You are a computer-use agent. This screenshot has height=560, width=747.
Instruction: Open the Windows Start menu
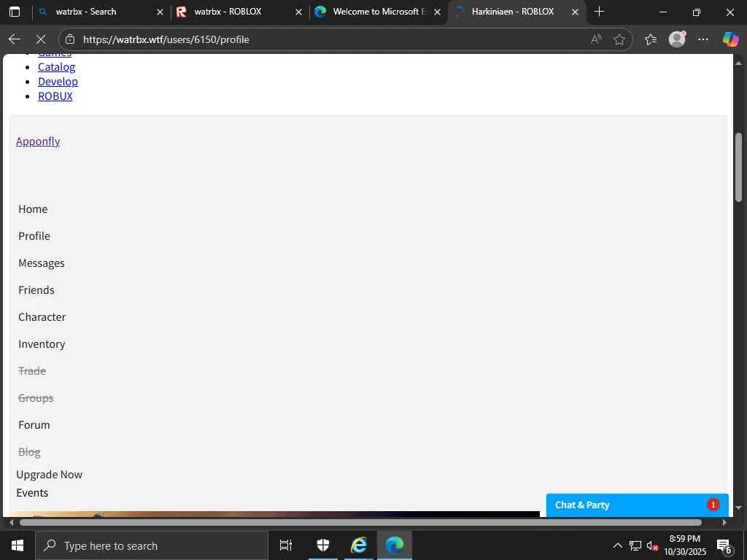(18, 545)
